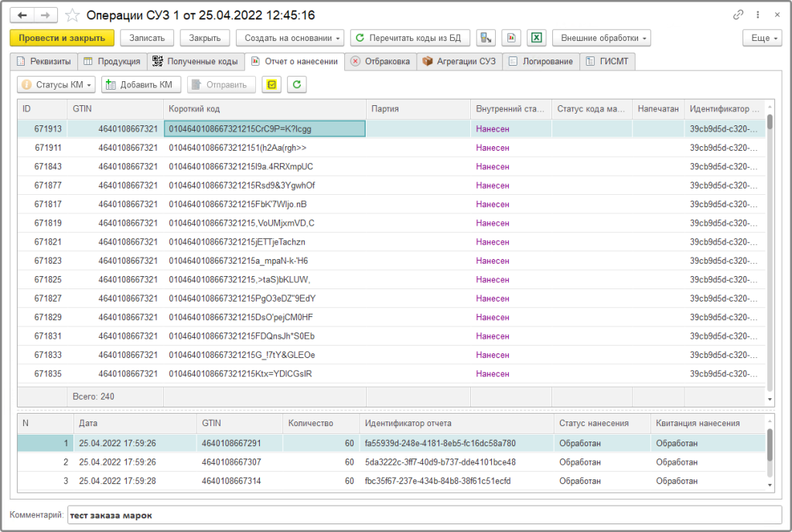
Task: Click Перечитать коды из БД button
Action: (410, 38)
